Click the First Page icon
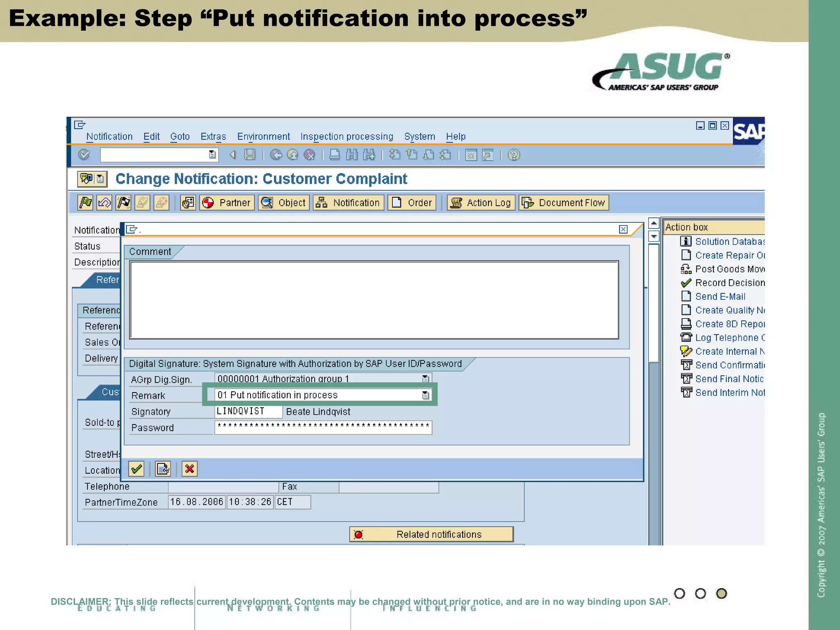Image resolution: width=840 pixels, height=630 pixels. pyautogui.click(x=395, y=155)
